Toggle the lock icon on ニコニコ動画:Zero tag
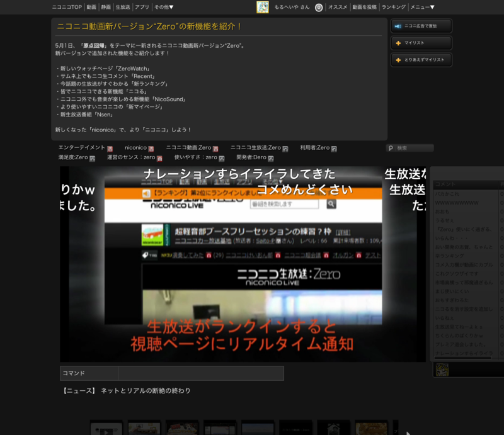This screenshot has width=504, height=435. coord(217,149)
